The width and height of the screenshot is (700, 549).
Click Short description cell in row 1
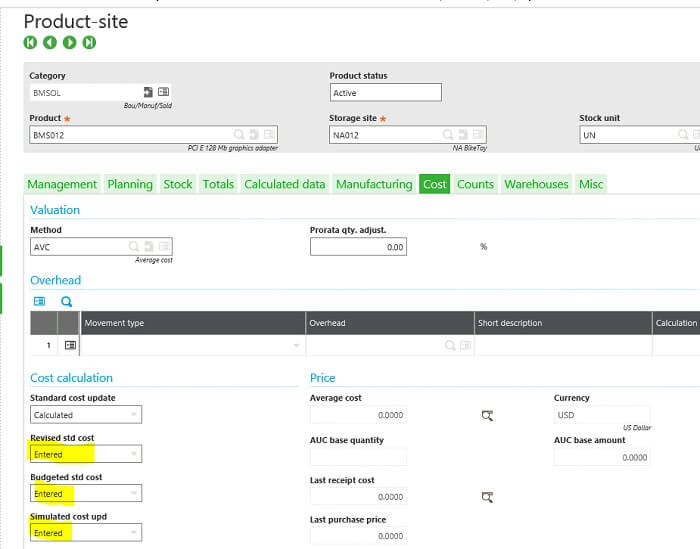(x=563, y=345)
